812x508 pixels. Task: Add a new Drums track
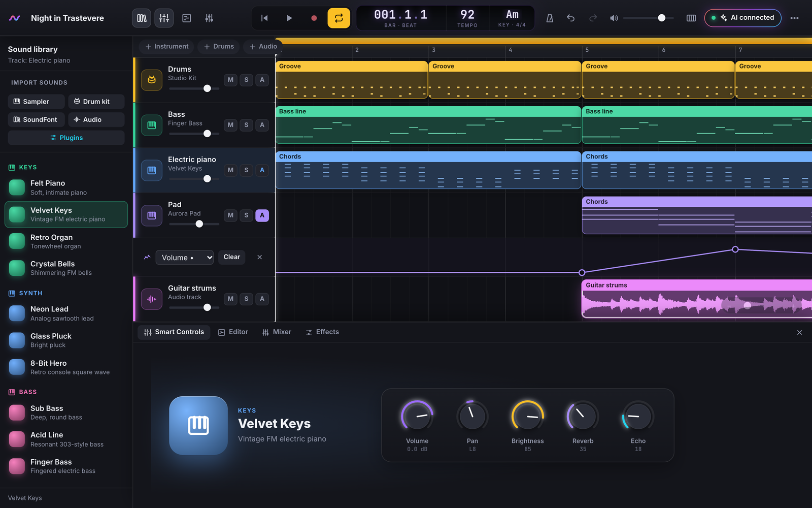[219, 47]
